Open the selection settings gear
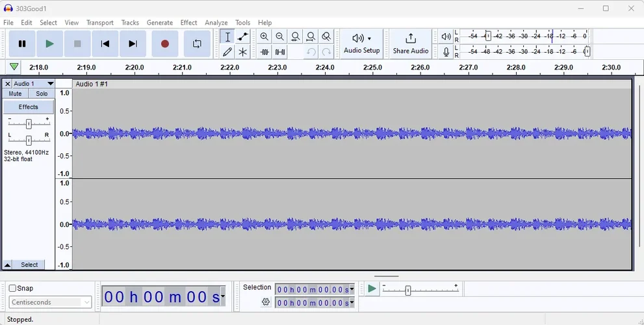The width and height of the screenshot is (644, 325). click(x=266, y=302)
